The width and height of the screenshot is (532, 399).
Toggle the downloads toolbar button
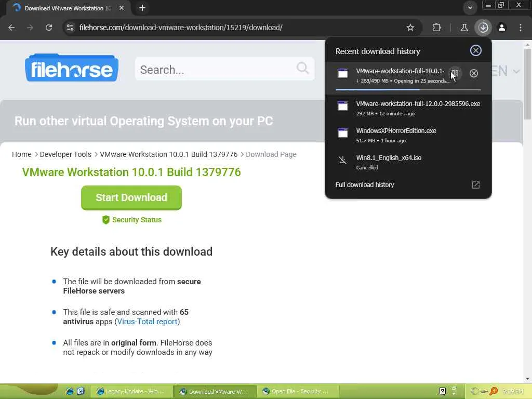pyautogui.click(x=483, y=28)
